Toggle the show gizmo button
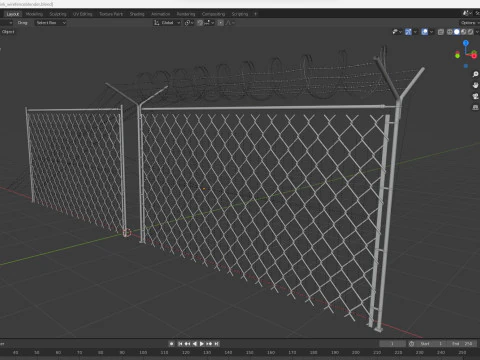 408,32
